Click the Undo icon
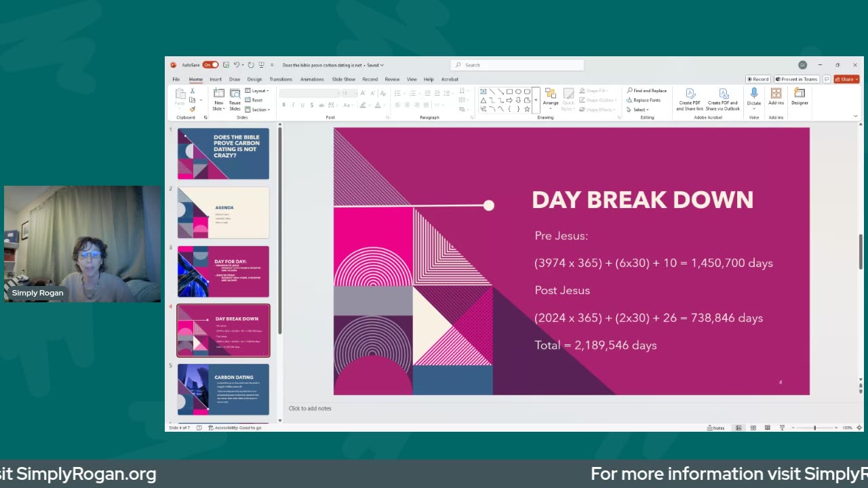 (x=237, y=65)
